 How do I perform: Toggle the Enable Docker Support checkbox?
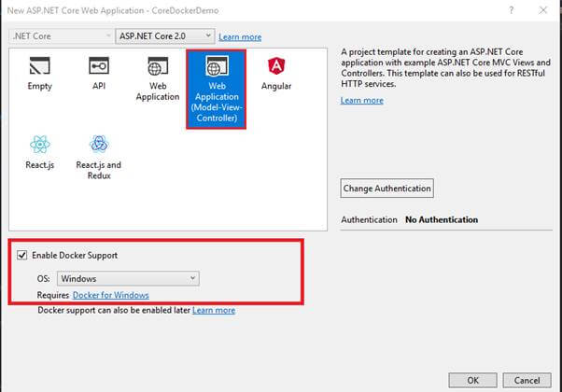pos(21,255)
